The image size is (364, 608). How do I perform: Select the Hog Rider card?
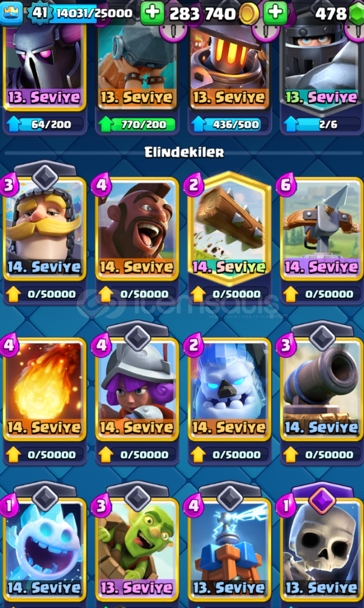point(137,229)
